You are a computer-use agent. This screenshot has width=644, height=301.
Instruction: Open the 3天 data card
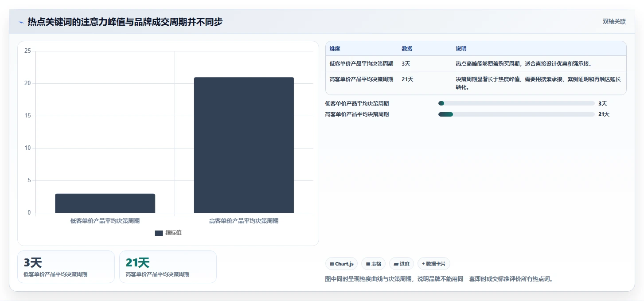click(x=66, y=267)
